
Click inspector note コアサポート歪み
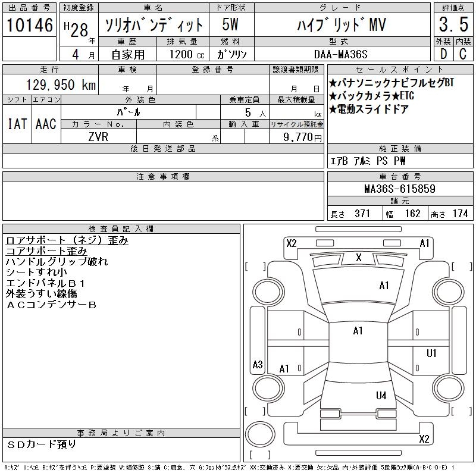46,251
